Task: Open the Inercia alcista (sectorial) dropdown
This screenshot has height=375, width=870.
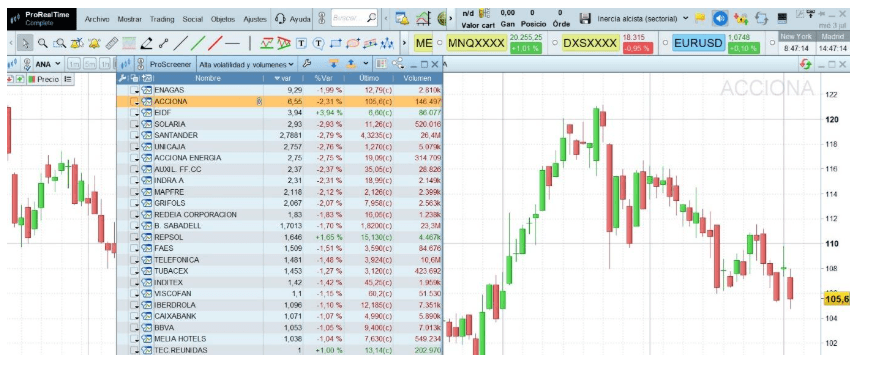Action: (643, 18)
